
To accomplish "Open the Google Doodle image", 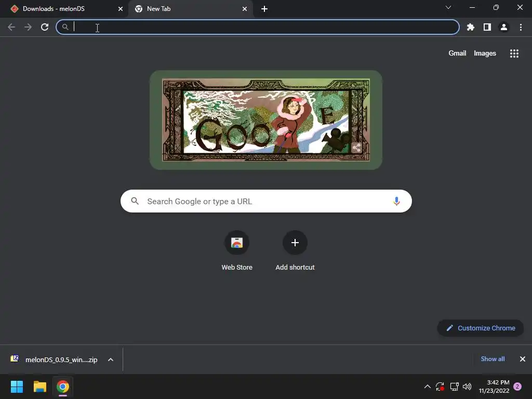I will (266, 120).
